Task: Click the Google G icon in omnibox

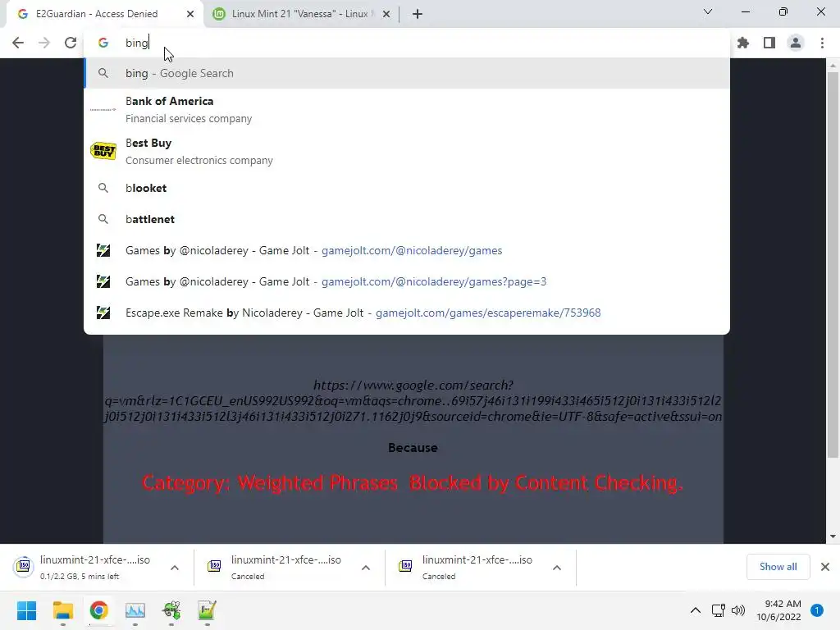Action: pos(103,43)
